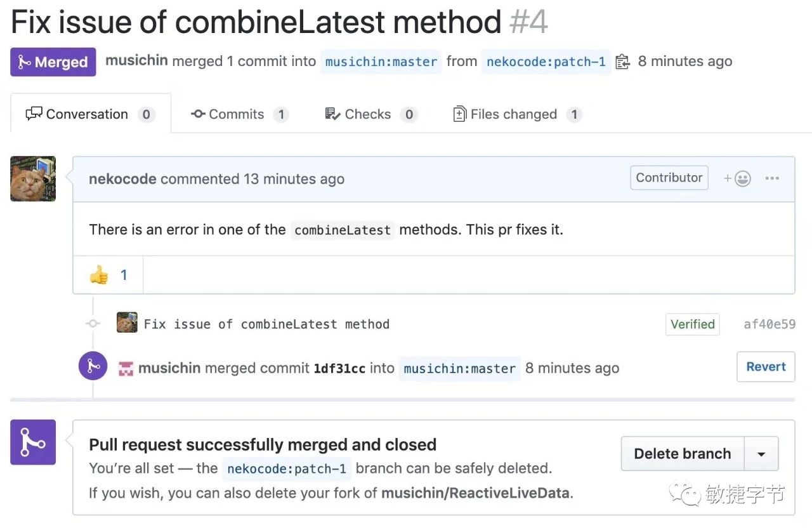Screen dimensions: 812x530
Task: Select the Conversation tab
Action: coord(91,114)
